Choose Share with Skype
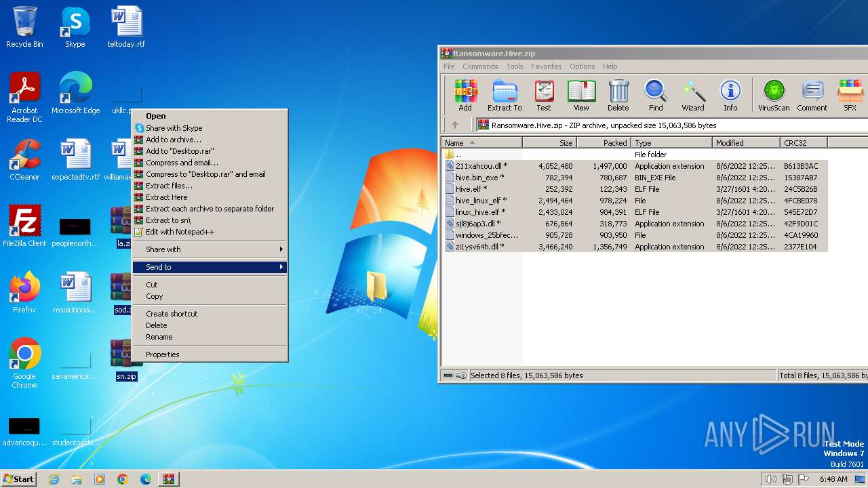The image size is (868, 488). click(210, 127)
